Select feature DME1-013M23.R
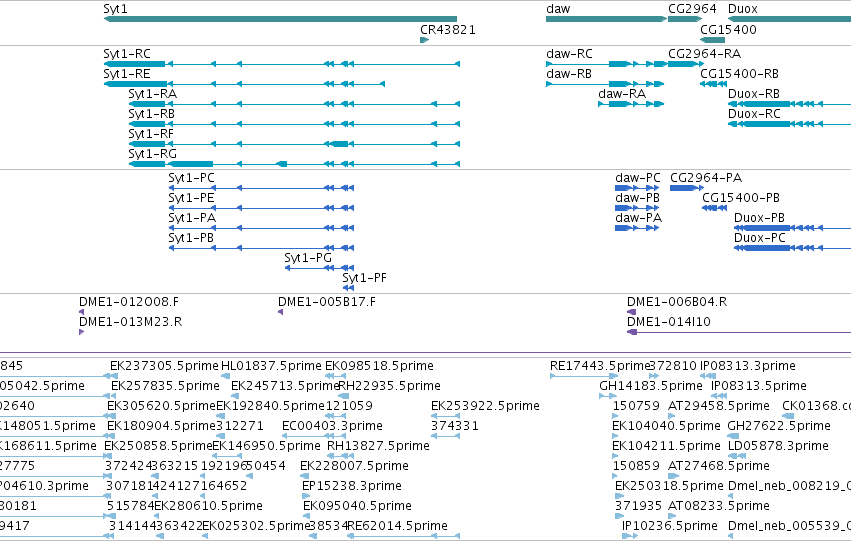The height and width of the screenshot is (541, 851). click(x=81, y=332)
